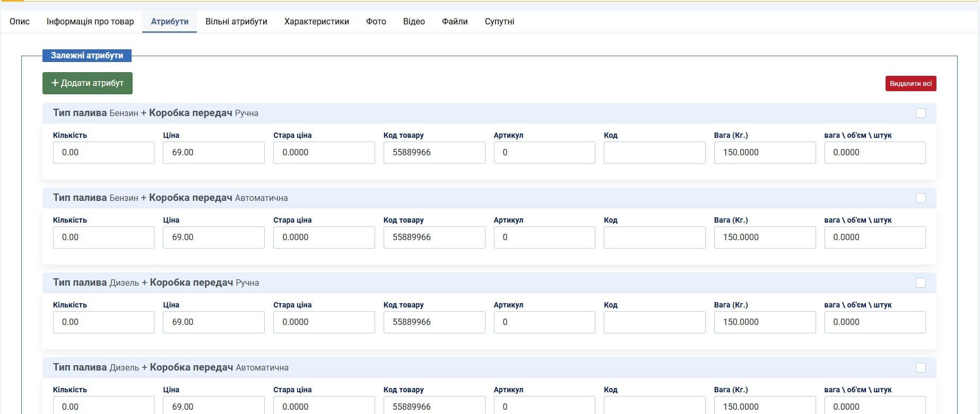Click the red Видалити всі button
Viewport: 980px width, 414px height.
click(910, 84)
